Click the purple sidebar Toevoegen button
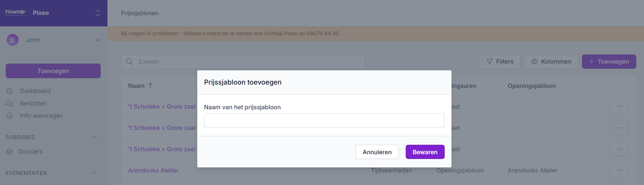The width and height of the screenshot is (644, 185). pos(53,71)
